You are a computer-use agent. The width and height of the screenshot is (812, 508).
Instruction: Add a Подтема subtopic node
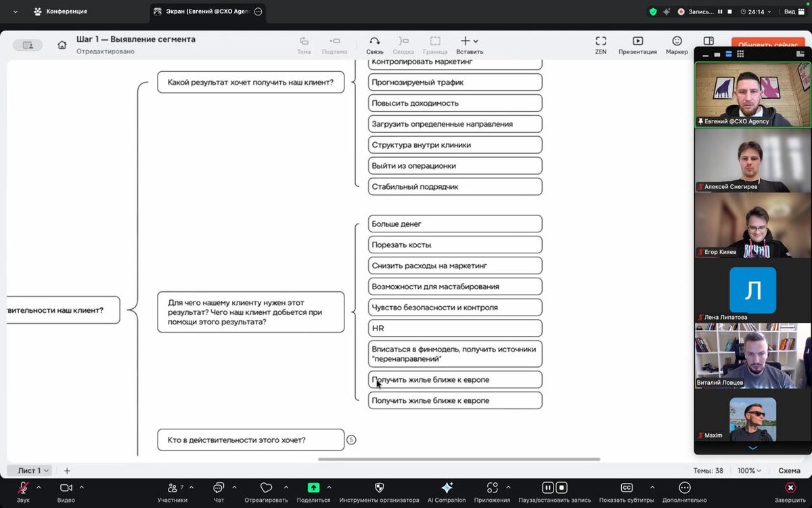[334, 45]
